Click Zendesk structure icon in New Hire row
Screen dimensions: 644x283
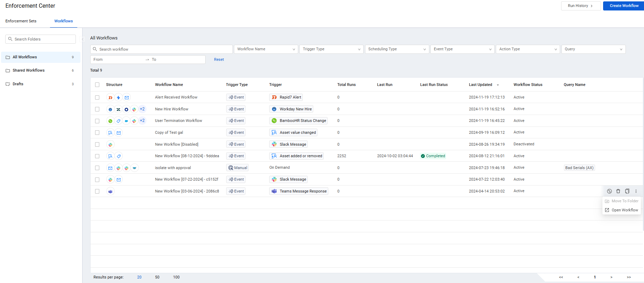[x=119, y=109]
